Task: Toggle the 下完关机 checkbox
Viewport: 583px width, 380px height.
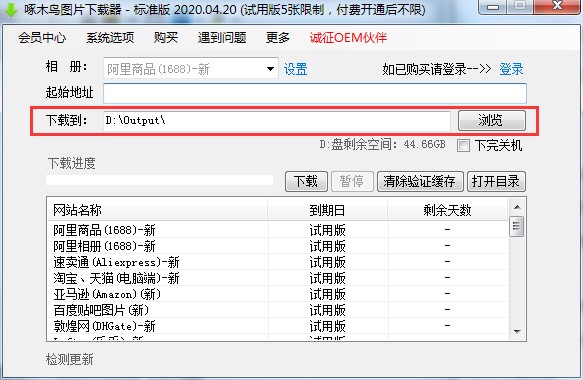Action: tap(463, 145)
